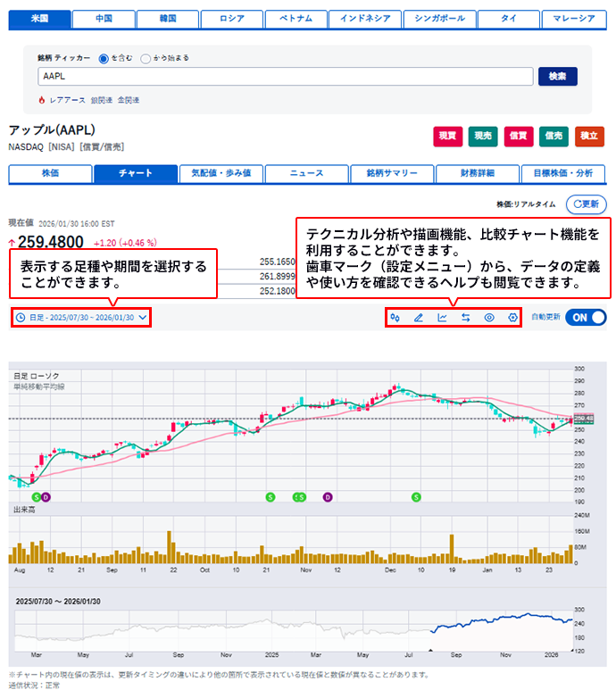Open the candlestick chart type icon
The height and width of the screenshot is (698, 616).
[395, 318]
